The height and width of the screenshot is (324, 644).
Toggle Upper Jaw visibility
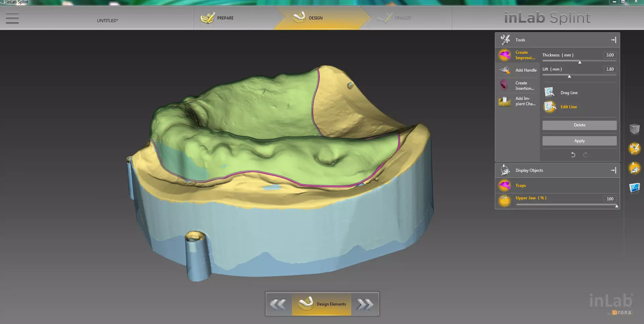[x=505, y=201]
